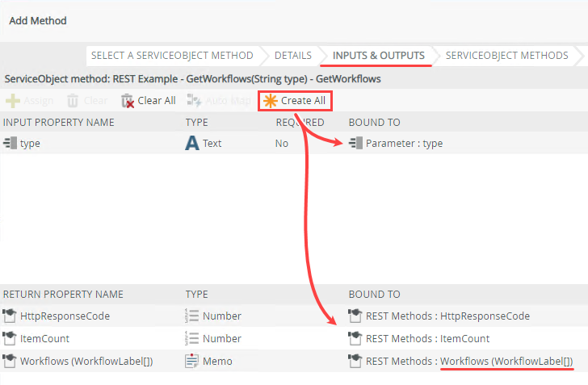Click the Create All label
This screenshot has width=588, height=385.
click(x=303, y=100)
